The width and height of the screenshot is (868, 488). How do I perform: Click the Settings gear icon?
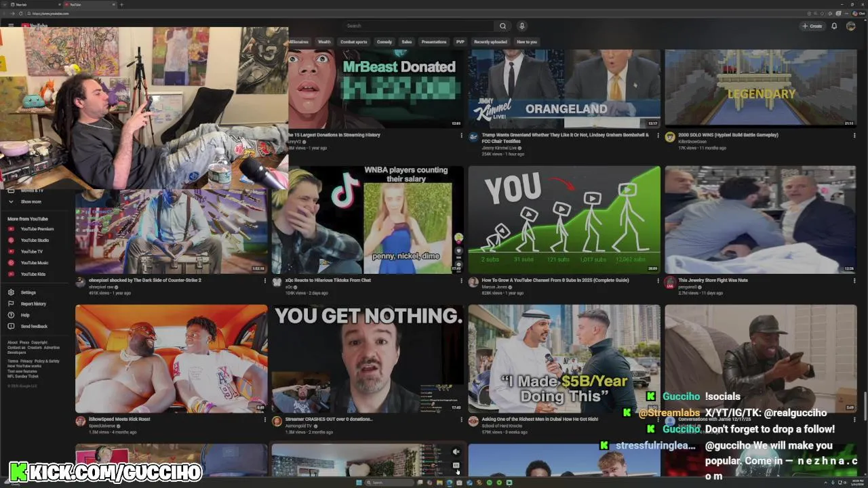11,293
